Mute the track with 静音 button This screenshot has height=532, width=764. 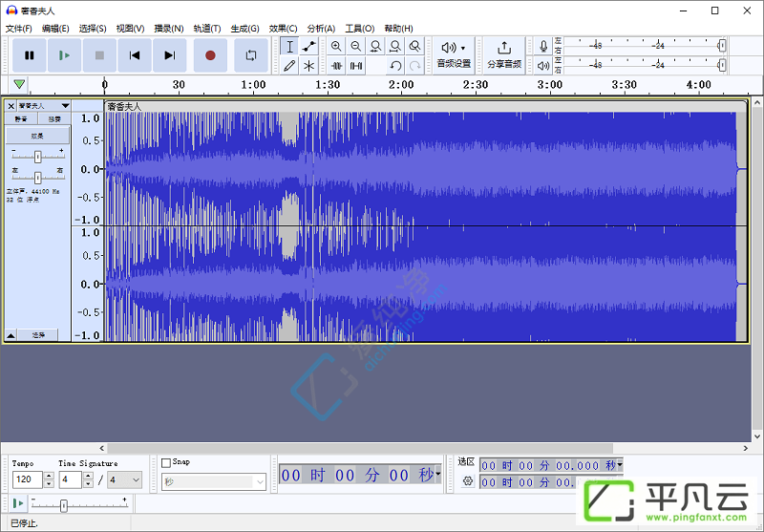[x=21, y=118]
